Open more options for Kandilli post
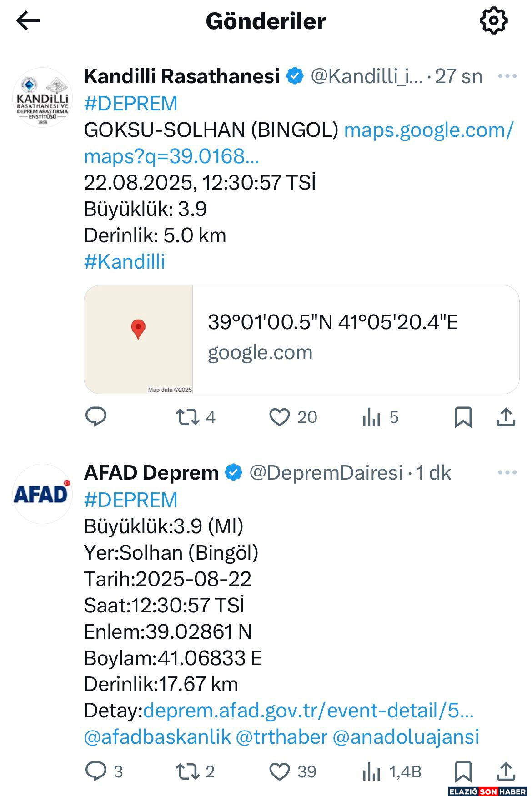This screenshot has height=801, width=532. click(507, 76)
